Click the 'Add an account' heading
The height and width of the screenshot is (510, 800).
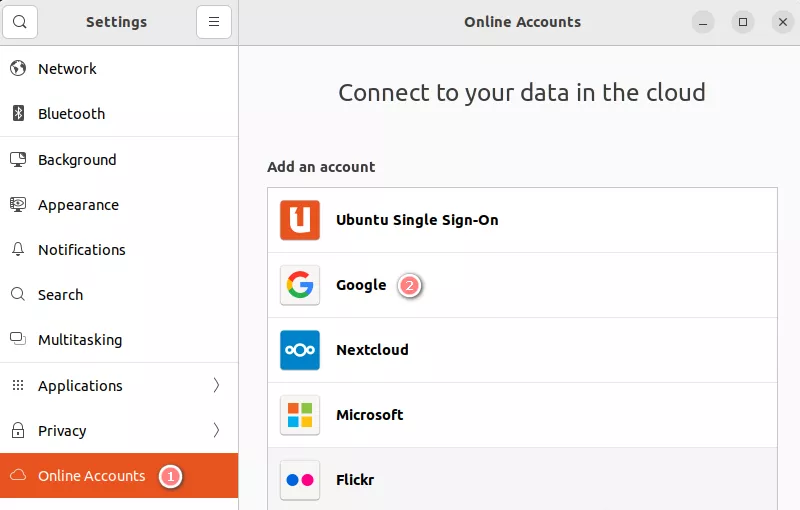(321, 167)
